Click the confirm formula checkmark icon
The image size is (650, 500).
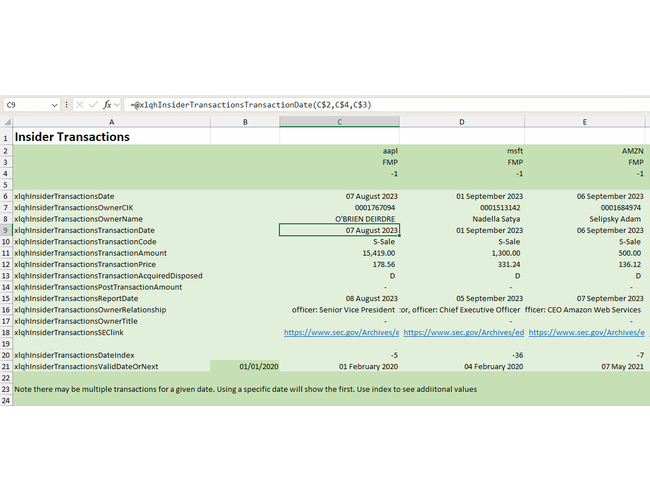[x=93, y=105]
